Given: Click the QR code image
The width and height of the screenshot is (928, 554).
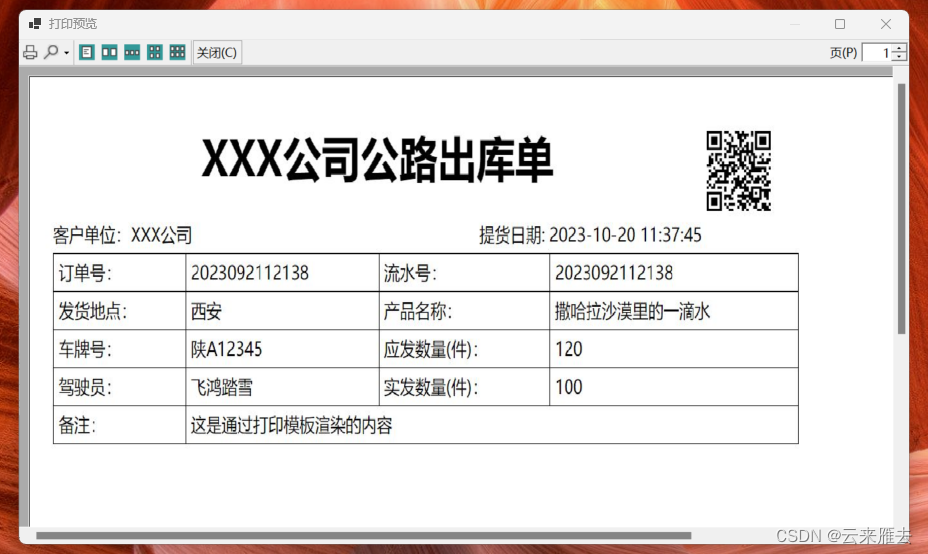Looking at the screenshot, I should 739,170.
